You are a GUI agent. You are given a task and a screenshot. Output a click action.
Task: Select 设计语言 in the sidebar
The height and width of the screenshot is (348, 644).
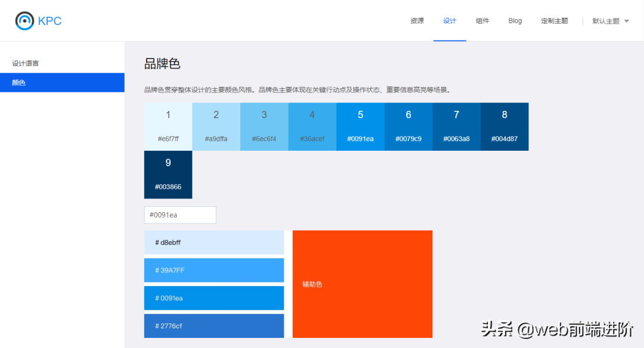[26, 63]
